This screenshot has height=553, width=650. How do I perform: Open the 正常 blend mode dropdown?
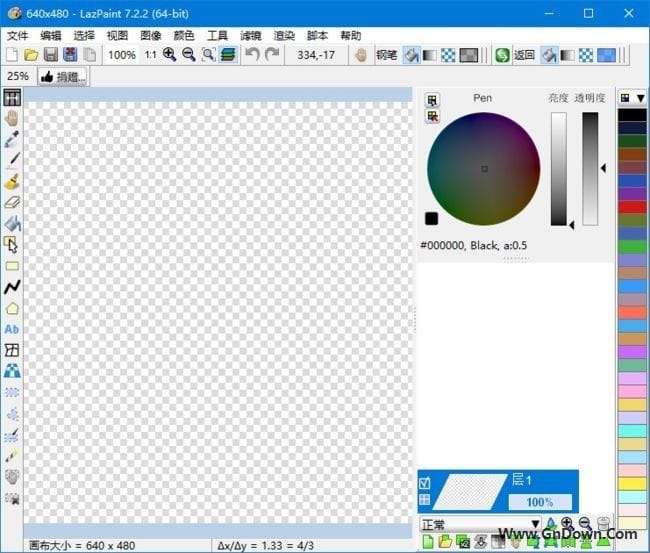480,525
